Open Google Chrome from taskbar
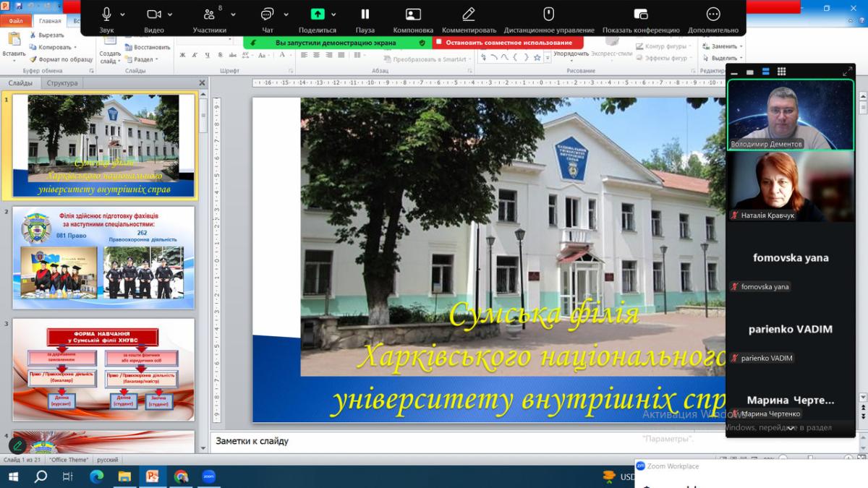868x488 pixels. pos(181,476)
